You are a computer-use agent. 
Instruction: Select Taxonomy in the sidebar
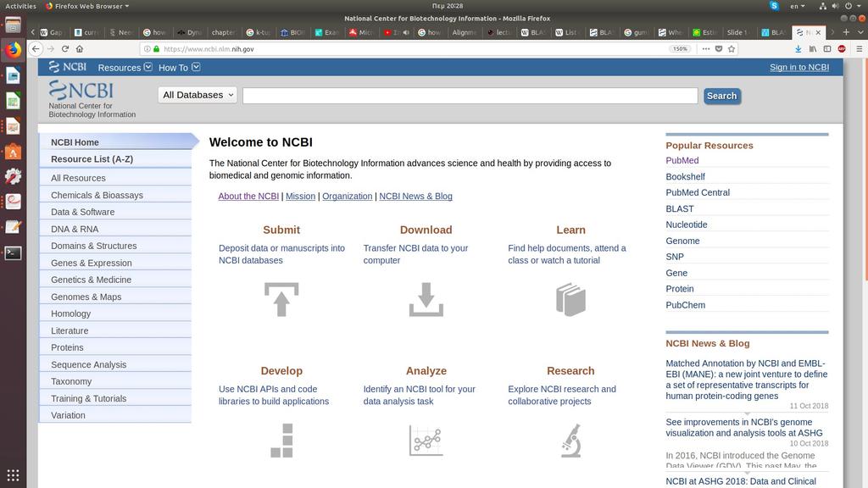115,381
